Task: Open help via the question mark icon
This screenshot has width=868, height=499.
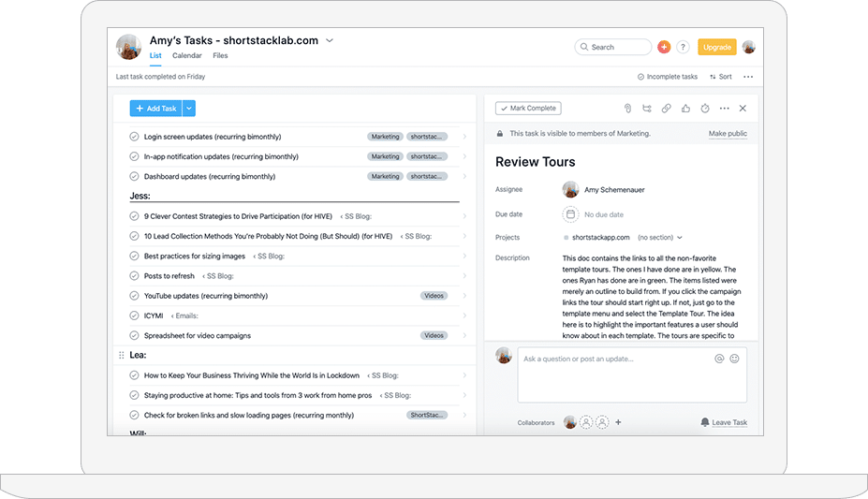Action: (683, 47)
